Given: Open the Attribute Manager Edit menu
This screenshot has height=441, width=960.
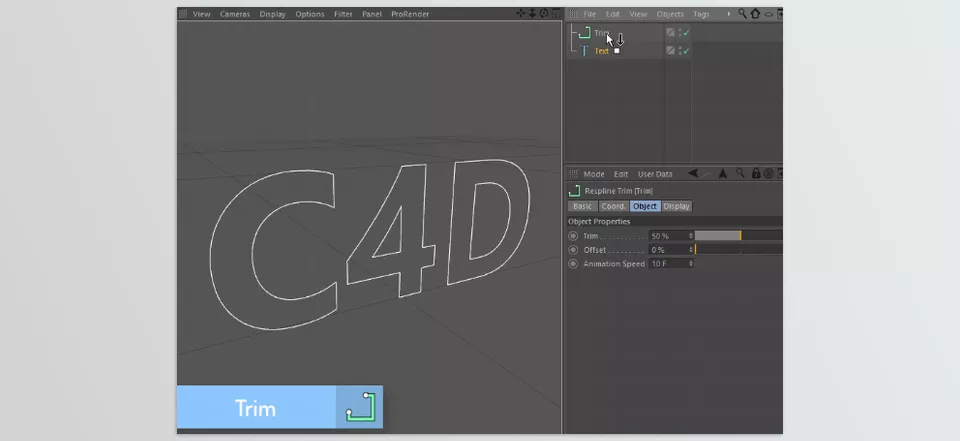Looking at the screenshot, I should pos(621,174).
